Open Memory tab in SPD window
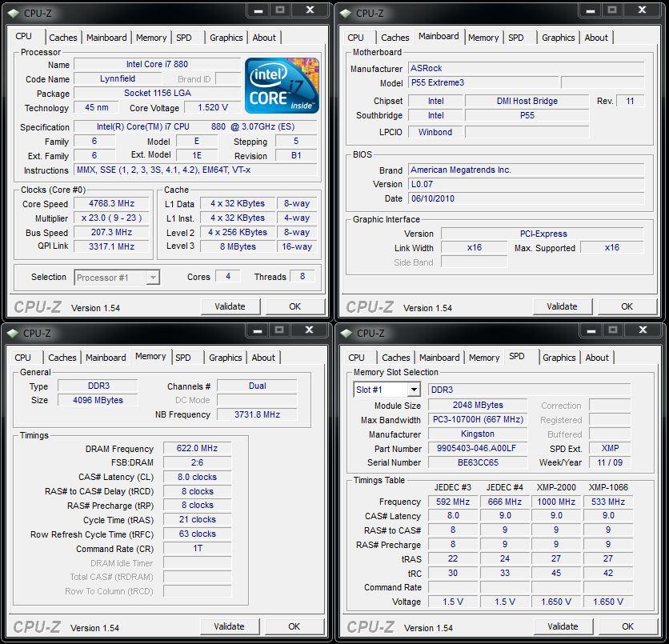Screen dimensions: 669x644 pyautogui.click(x=484, y=358)
